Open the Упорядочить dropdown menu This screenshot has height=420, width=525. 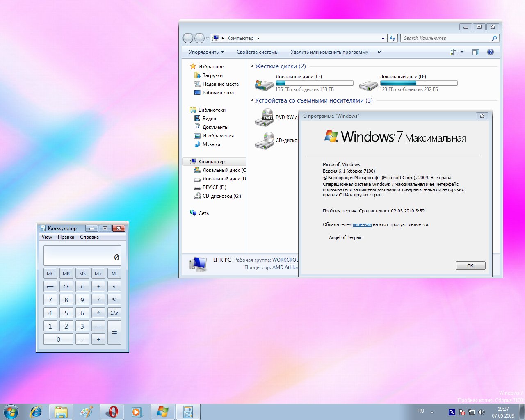(x=205, y=52)
